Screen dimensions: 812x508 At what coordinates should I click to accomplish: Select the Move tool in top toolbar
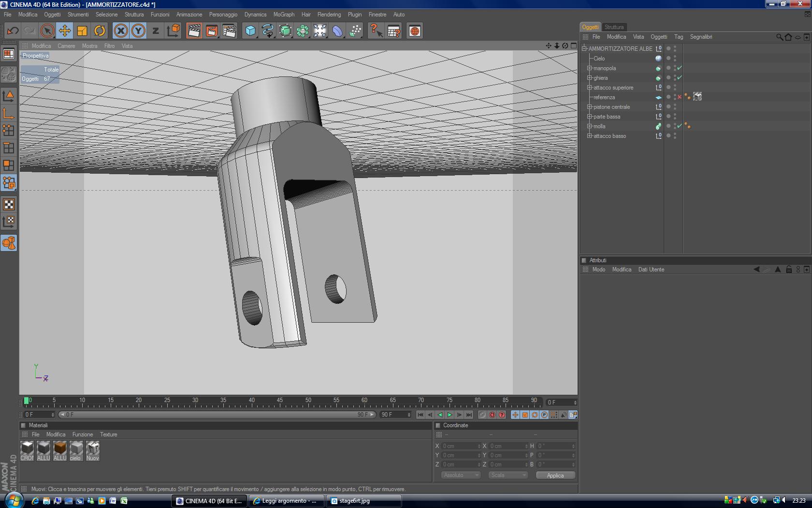click(x=64, y=31)
